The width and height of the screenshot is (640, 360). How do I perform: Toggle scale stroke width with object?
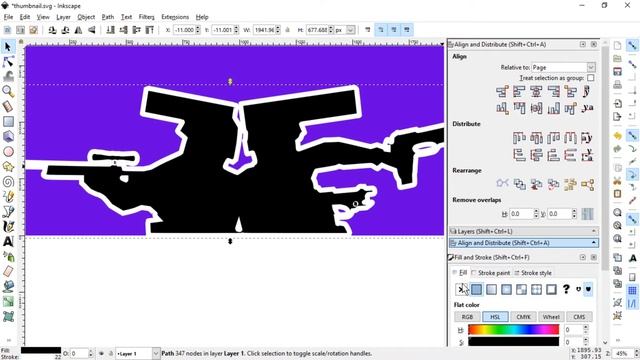[367, 30]
